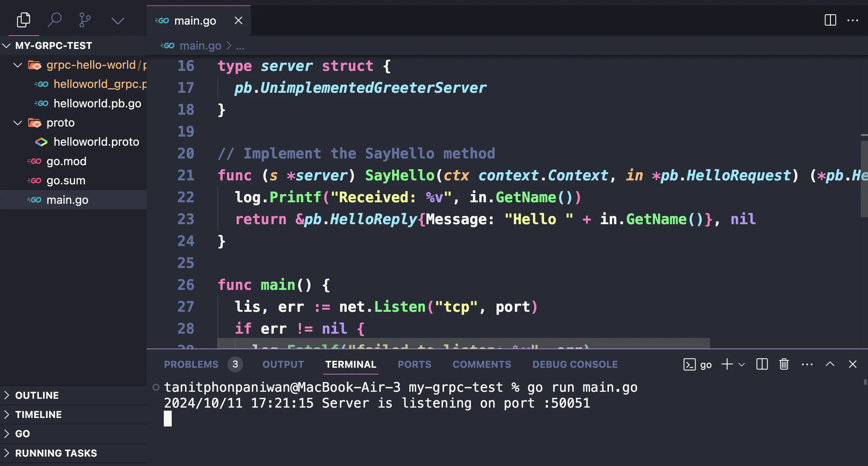
Task: Split the editor to the right
Action: 830,20
